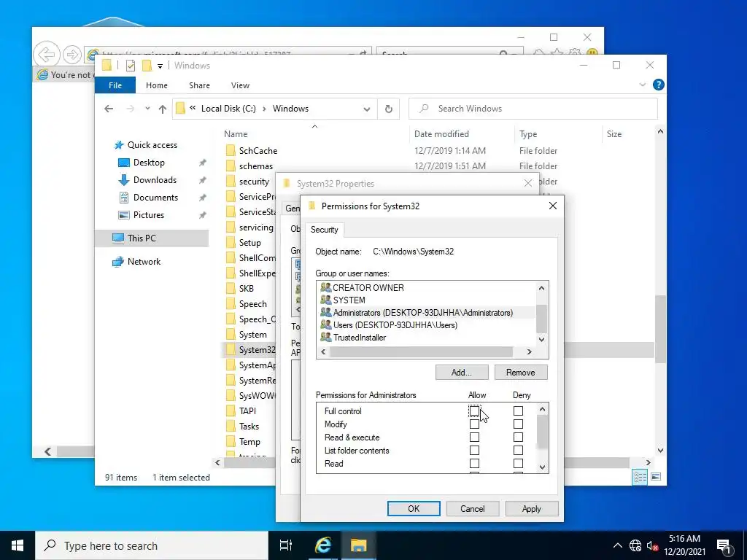
Task: Click OK in Permissions dialog
Action: (x=414, y=508)
